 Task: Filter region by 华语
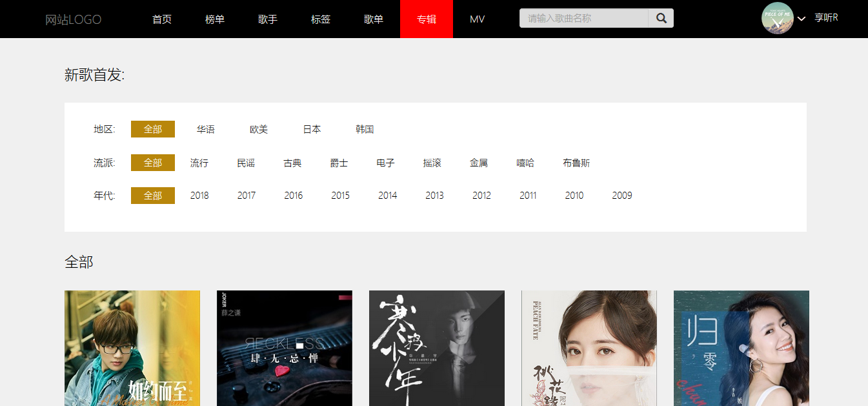(206, 129)
